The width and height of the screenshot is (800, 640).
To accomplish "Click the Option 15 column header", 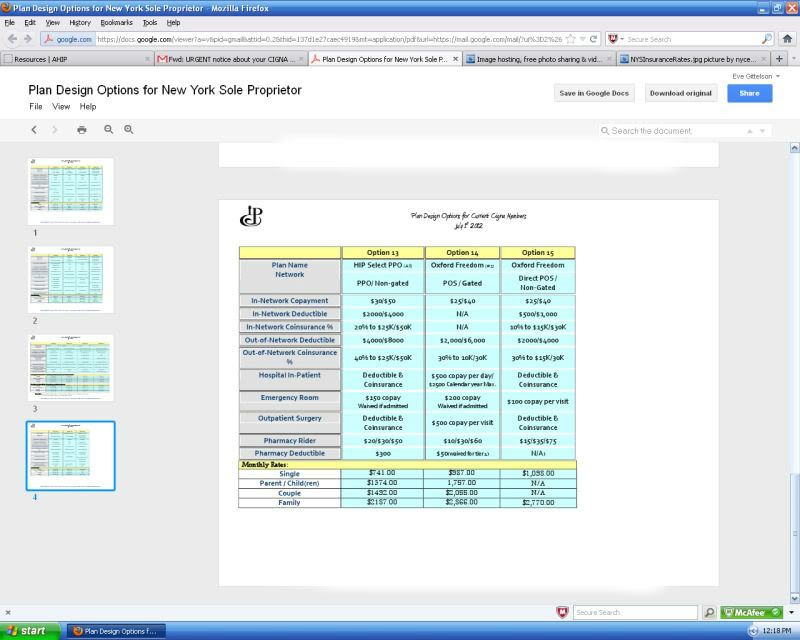I will [x=538, y=252].
